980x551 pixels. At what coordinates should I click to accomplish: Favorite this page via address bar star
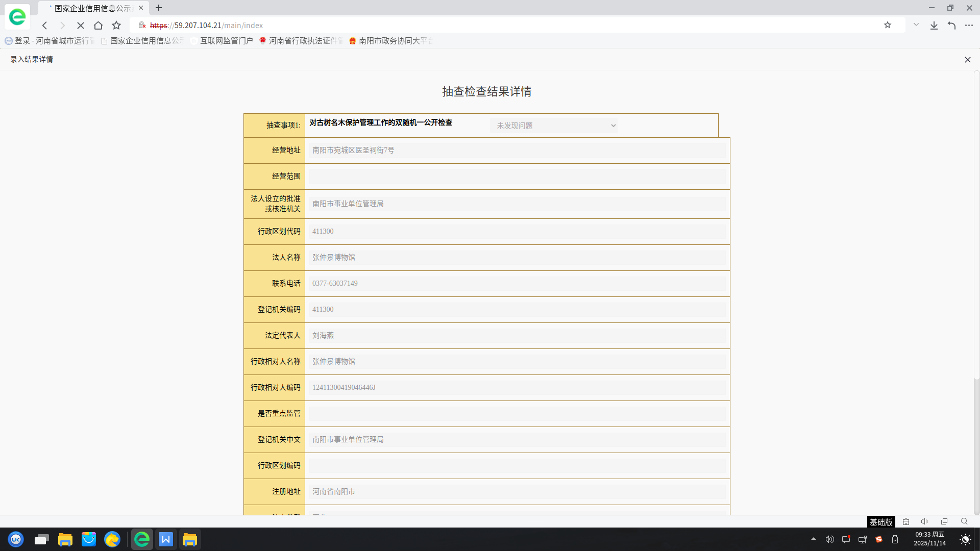pyautogui.click(x=888, y=25)
